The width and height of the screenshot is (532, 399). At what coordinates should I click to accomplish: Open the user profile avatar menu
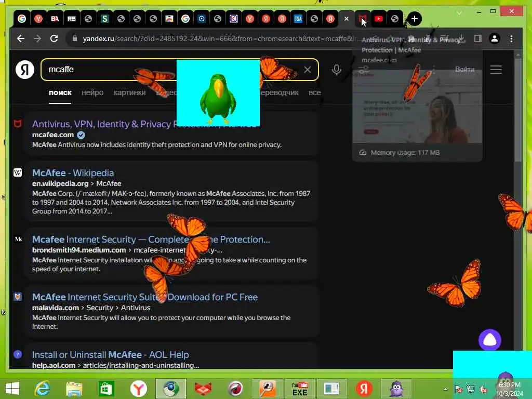(x=495, y=38)
